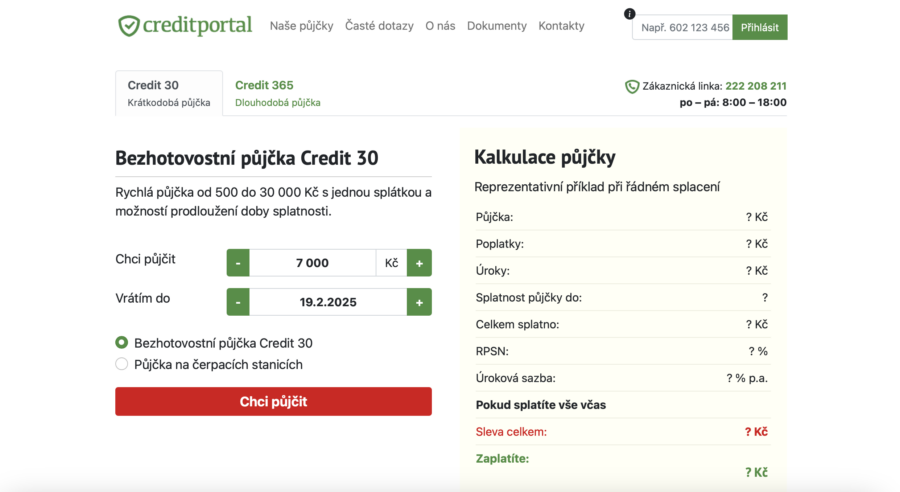Click the Zaplatíte label
The width and height of the screenshot is (900, 492).
pos(502,459)
